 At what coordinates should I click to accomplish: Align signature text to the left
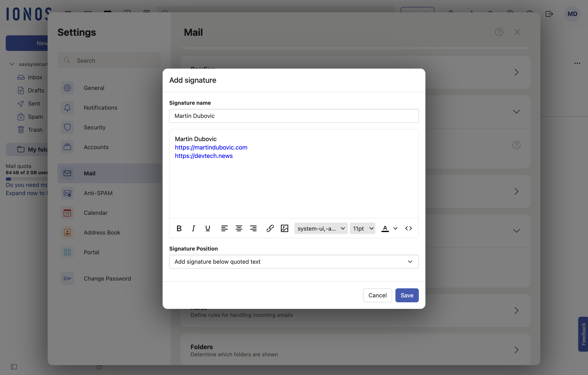[224, 228]
